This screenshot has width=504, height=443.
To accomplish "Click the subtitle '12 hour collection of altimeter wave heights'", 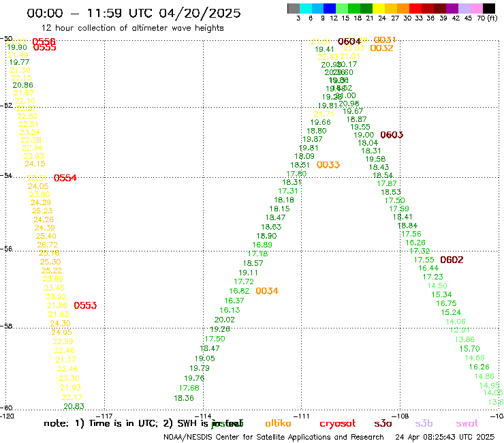I will [133, 28].
